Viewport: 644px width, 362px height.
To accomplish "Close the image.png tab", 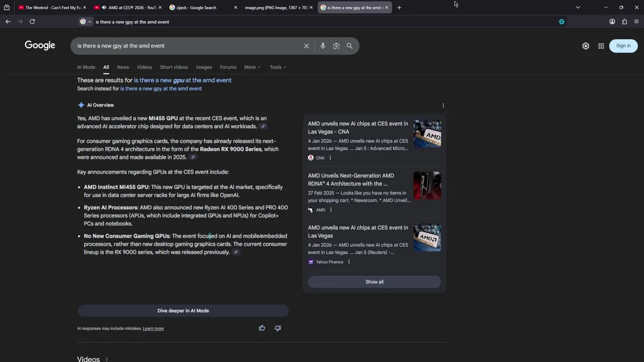I will click(x=311, y=8).
